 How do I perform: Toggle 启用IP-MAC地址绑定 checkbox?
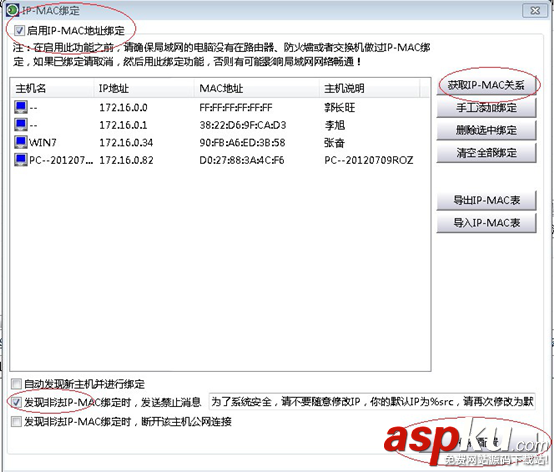19,31
